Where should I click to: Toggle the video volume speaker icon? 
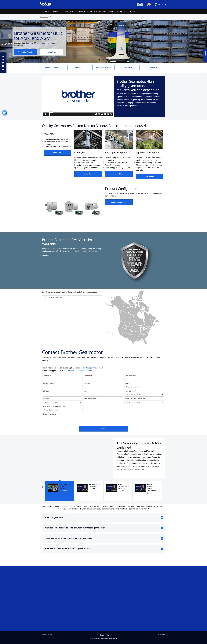[96, 114]
